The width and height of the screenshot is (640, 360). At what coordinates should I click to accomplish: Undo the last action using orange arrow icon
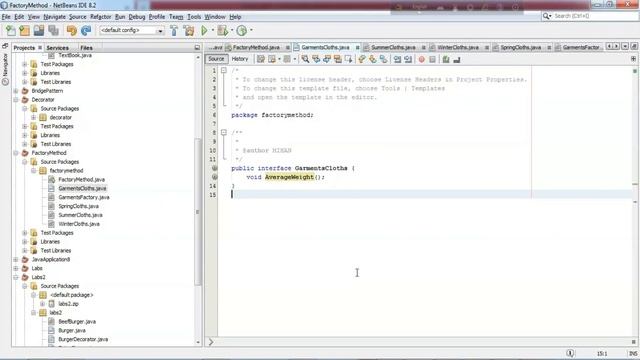coord(72,31)
